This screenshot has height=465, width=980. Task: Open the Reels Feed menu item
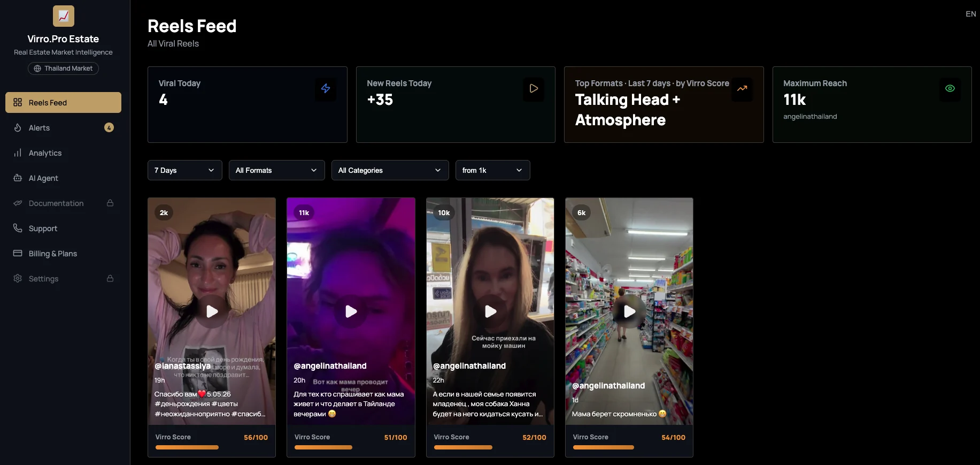tap(63, 102)
